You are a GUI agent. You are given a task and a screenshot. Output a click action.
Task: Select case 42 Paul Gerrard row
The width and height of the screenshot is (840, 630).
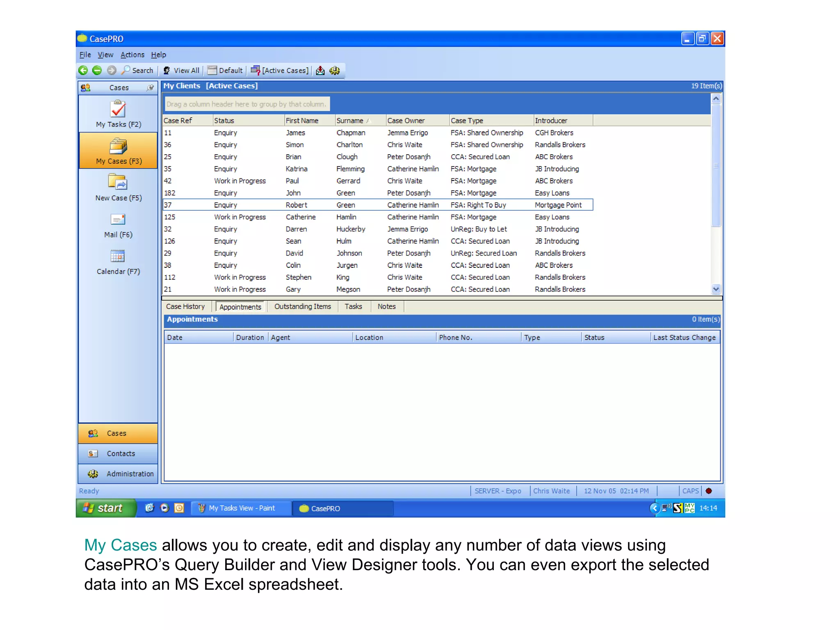(x=377, y=181)
